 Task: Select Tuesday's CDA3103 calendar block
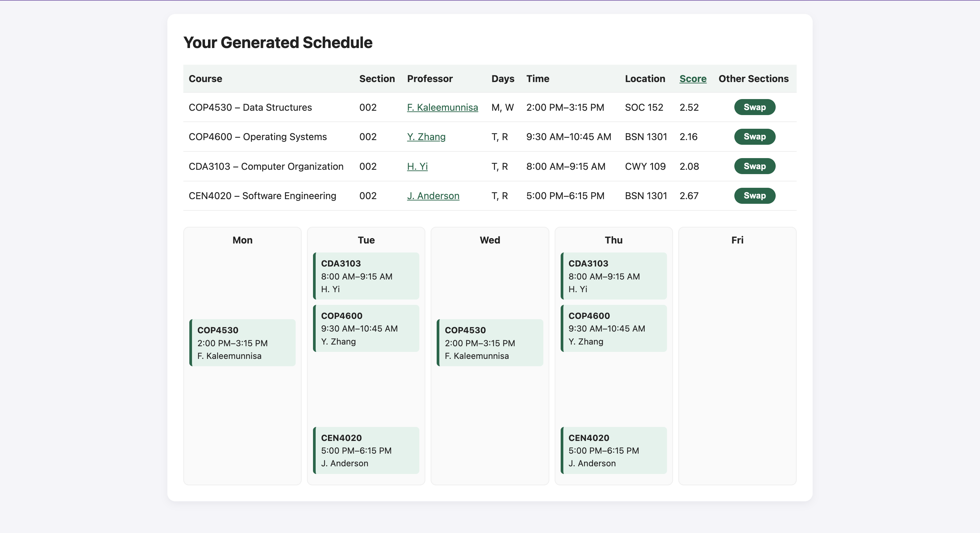pyautogui.click(x=366, y=276)
